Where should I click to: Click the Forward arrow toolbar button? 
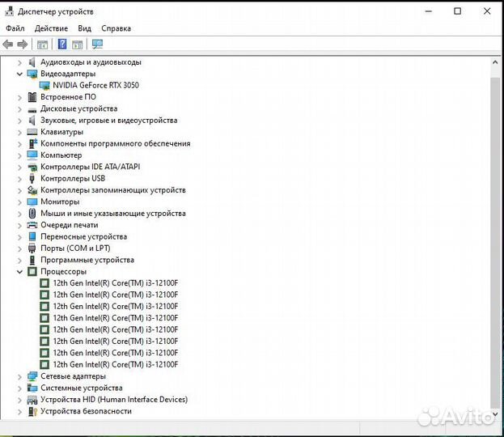22,44
